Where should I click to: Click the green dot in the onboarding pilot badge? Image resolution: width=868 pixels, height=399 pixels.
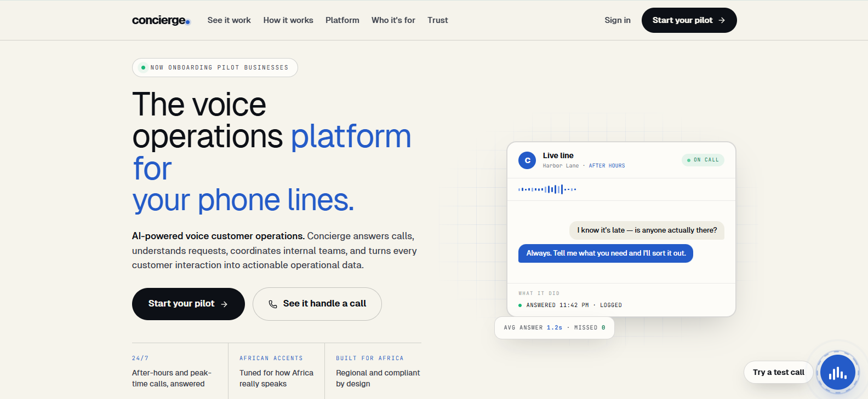(x=143, y=68)
